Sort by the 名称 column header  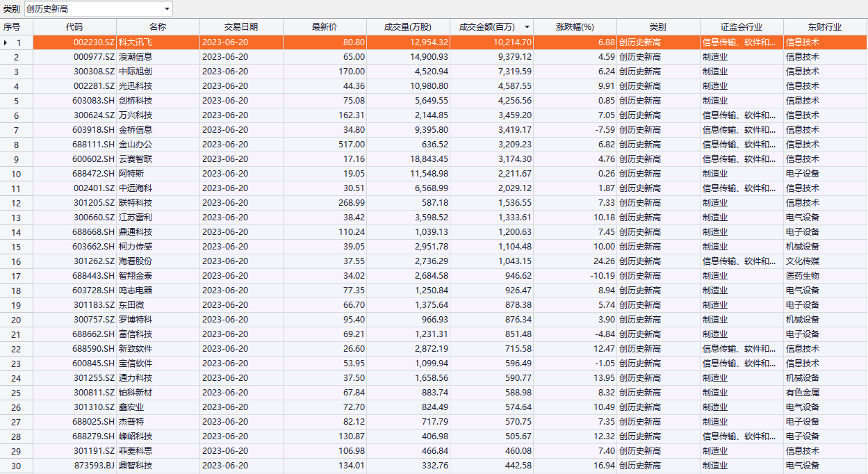(x=158, y=27)
